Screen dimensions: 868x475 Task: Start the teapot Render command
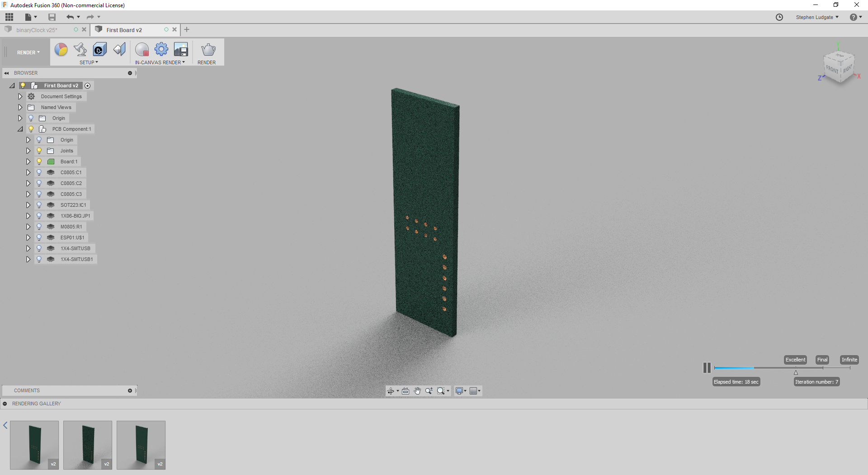[x=208, y=50]
